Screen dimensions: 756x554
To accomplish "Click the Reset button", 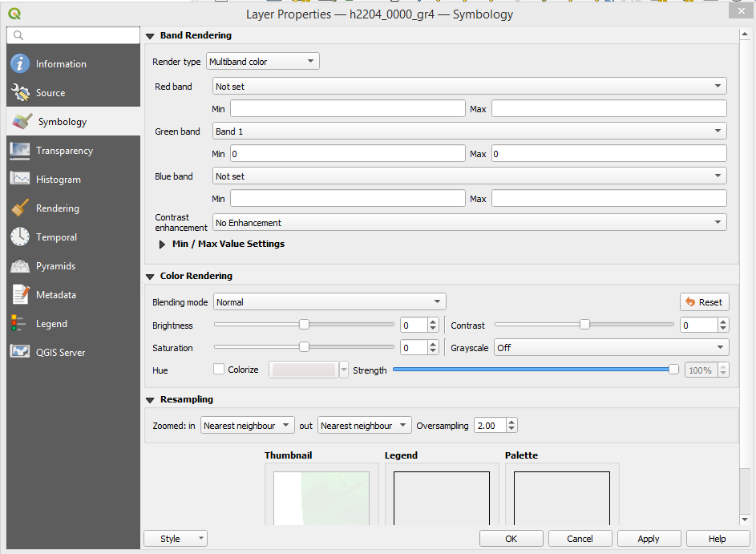I will (705, 301).
